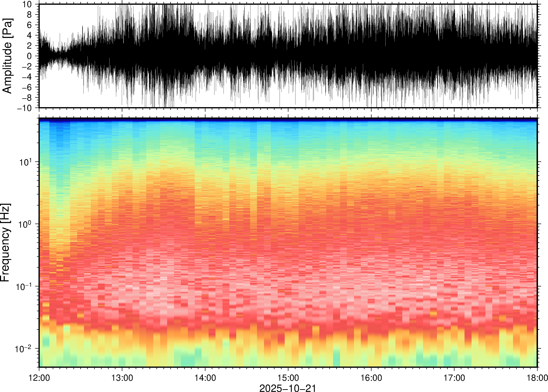The width and height of the screenshot is (548, 392).
Task: Click the 16:00 time axis label
Action: point(371,378)
